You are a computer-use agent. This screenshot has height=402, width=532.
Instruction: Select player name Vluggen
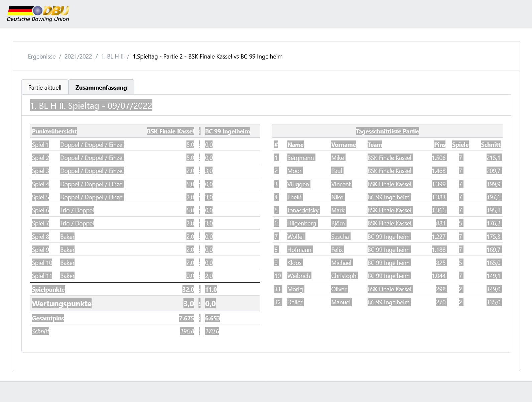coord(299,184)
